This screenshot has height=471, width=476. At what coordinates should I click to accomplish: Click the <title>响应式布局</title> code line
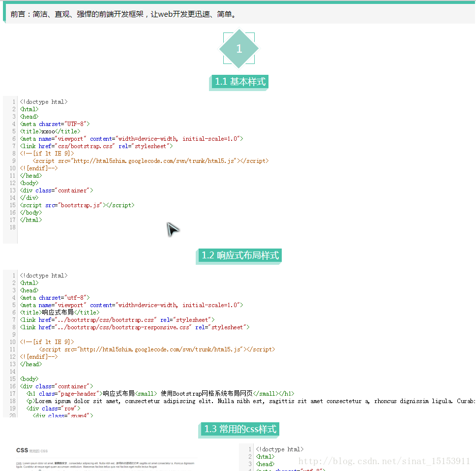(59, 313)
